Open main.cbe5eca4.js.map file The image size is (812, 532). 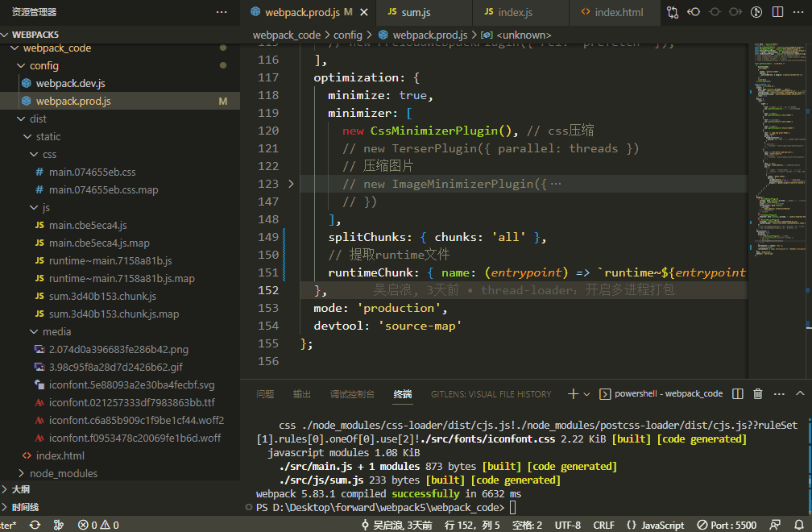tap(119, 243)
